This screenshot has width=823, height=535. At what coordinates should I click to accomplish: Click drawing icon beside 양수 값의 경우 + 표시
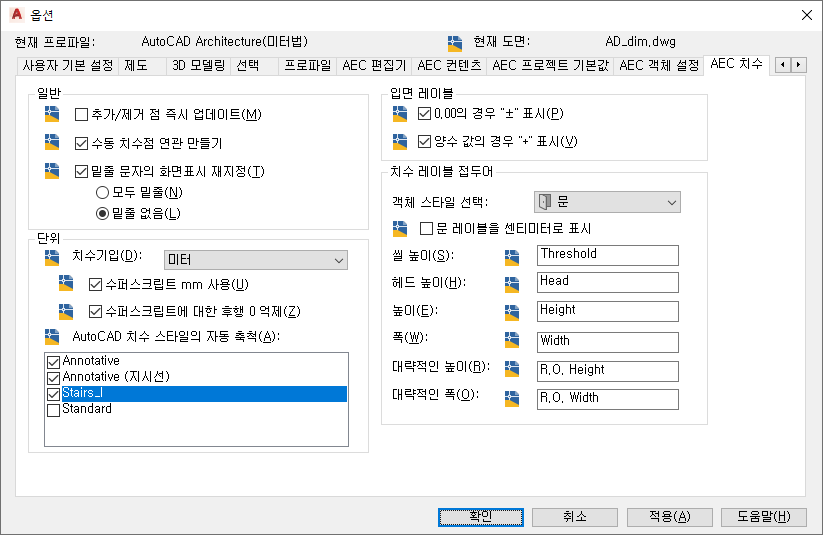(x=400, y=141)
